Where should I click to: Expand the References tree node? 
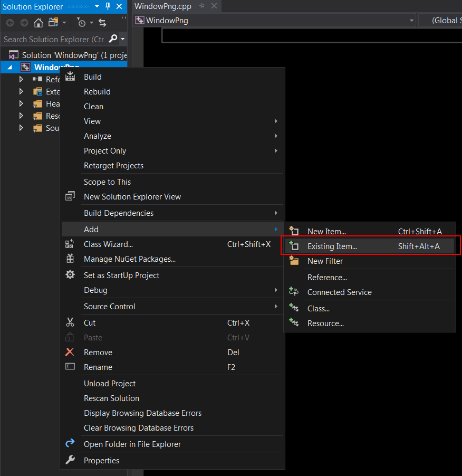[x=21, y=79]
